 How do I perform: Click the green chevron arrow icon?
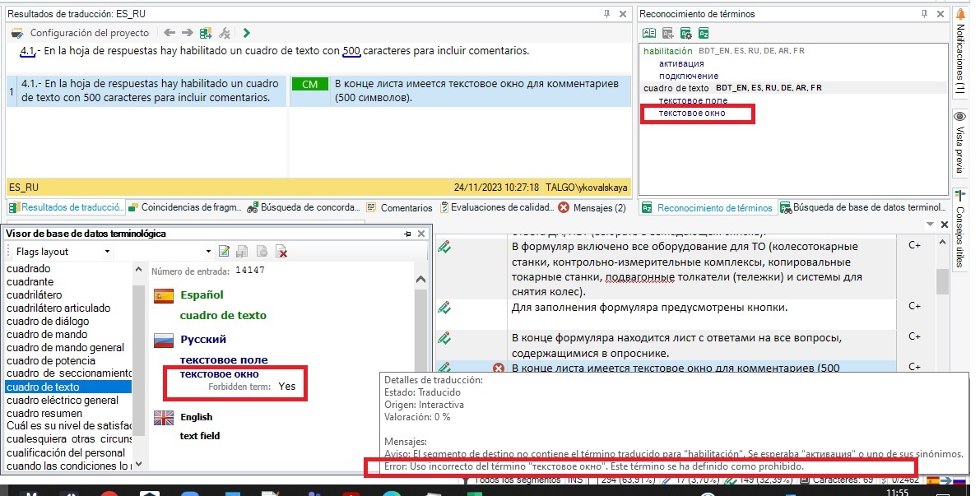(246, 33)
